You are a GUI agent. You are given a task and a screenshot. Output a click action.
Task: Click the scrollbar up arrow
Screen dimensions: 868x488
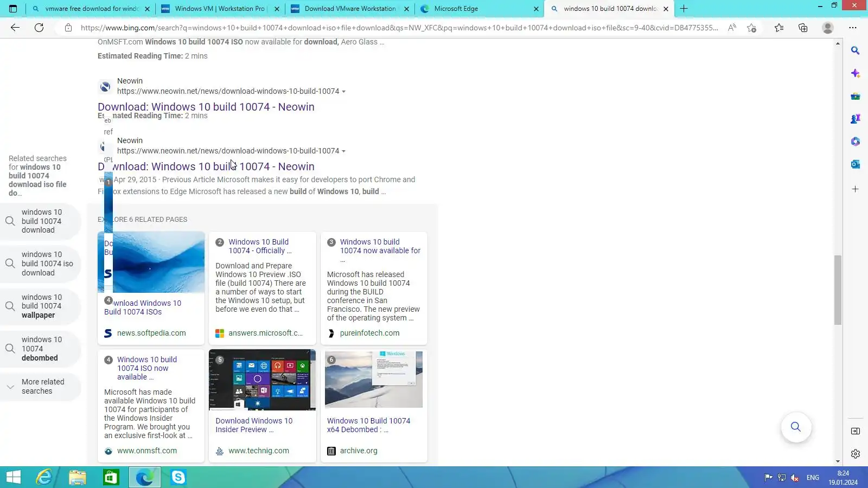click(x=838, y=43)
